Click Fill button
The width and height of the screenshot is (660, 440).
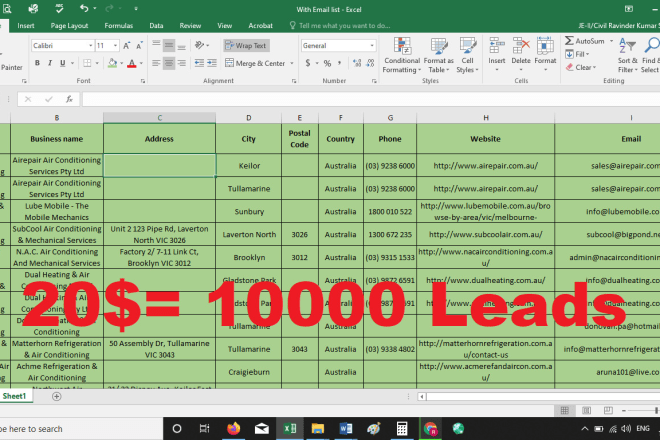coord(578,54)
